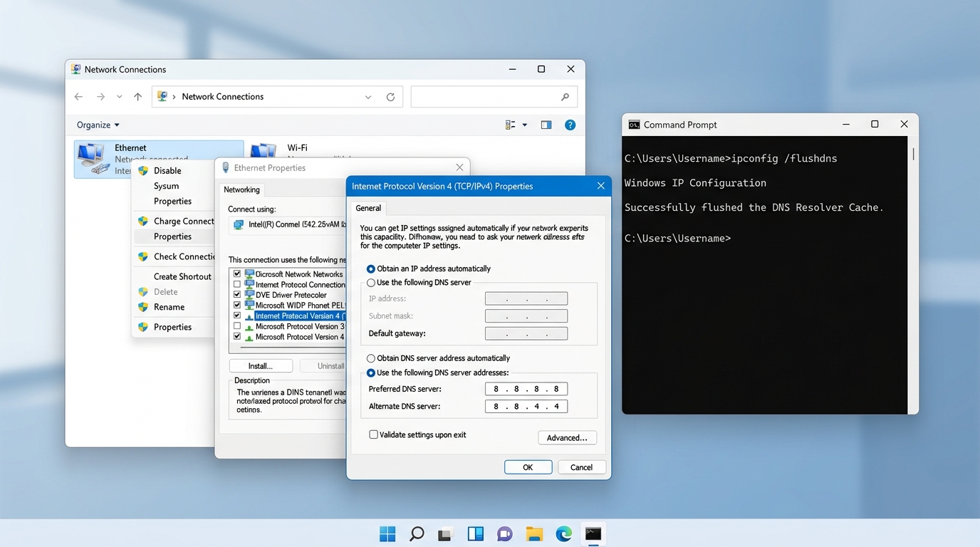The height and width of the screenshot is (547, 980).
Task: Expand the Organize dropdown menu
Action: [98, 125]
